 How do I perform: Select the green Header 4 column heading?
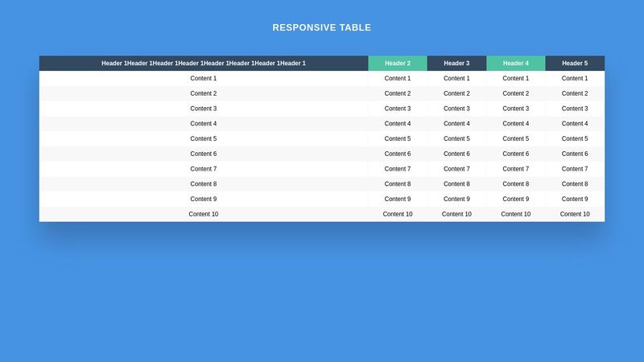point(516,64)
